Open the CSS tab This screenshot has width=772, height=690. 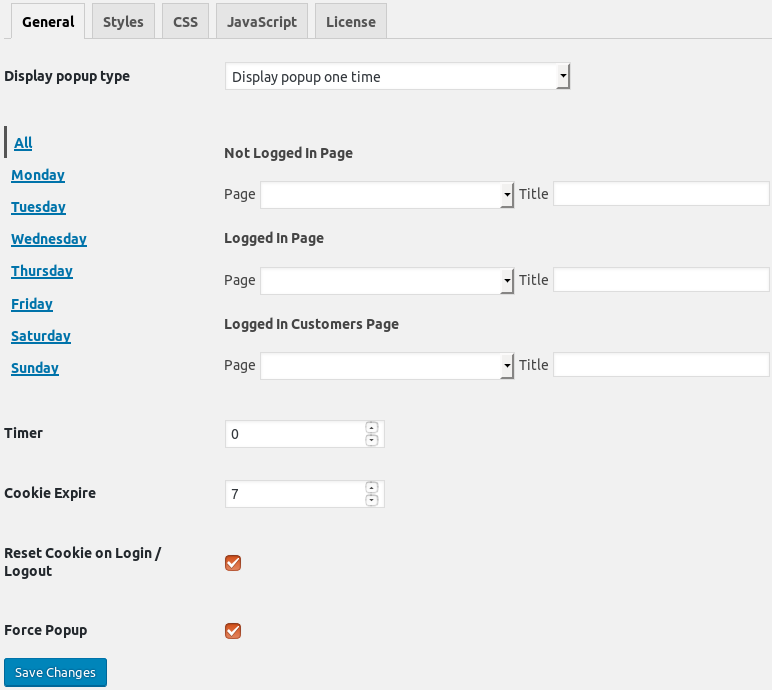coord(185,22)
